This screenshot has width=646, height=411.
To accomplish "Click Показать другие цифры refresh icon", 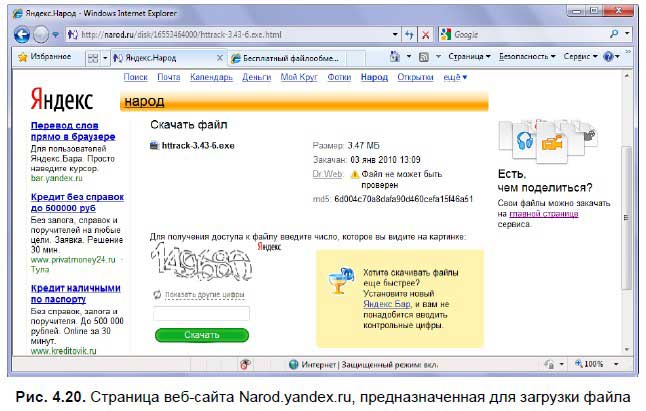I will click(157, 293).
